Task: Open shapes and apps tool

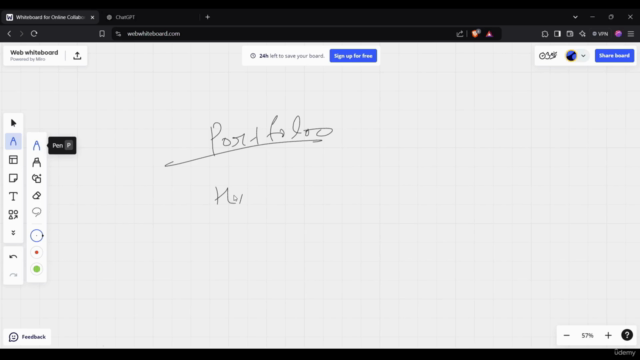Action: point(13,215)
